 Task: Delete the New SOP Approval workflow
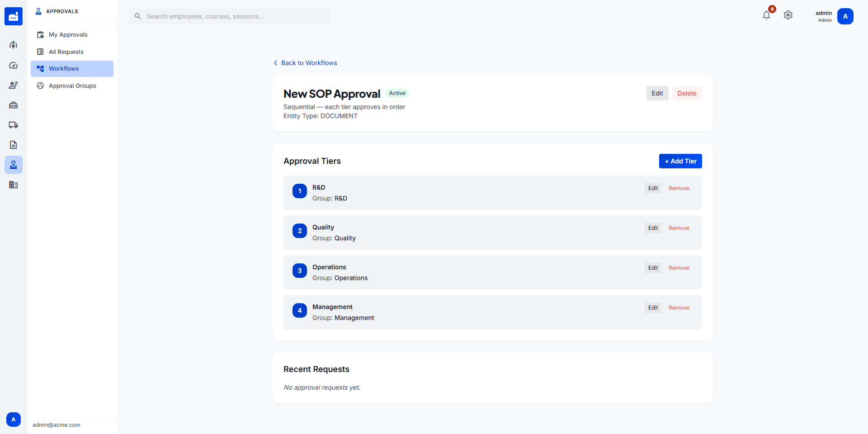687,93
